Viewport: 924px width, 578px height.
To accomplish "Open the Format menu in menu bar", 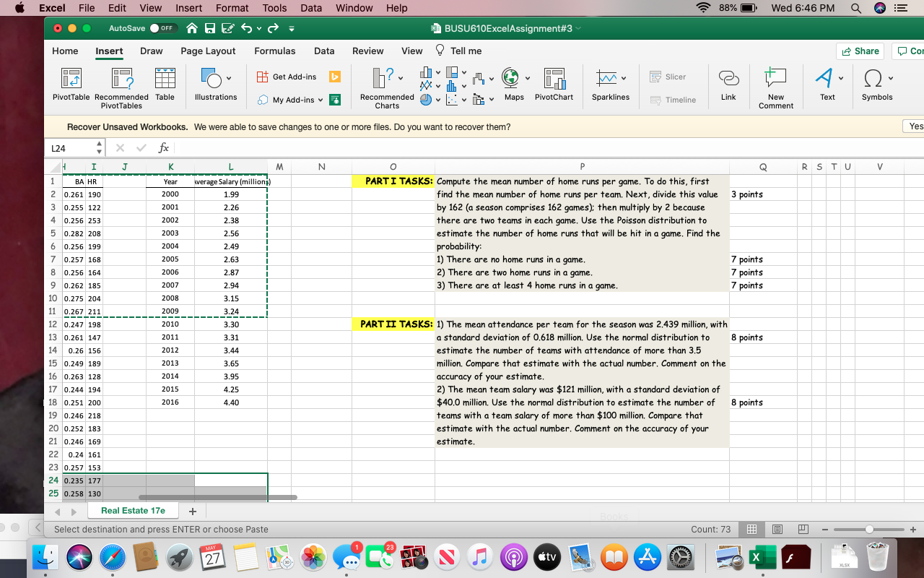I will 232,8.
